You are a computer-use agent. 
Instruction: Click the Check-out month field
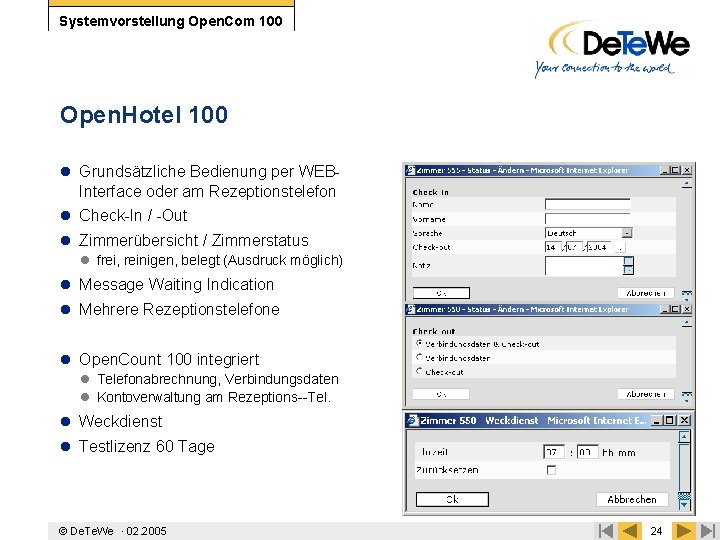click(x=574, y=248)
